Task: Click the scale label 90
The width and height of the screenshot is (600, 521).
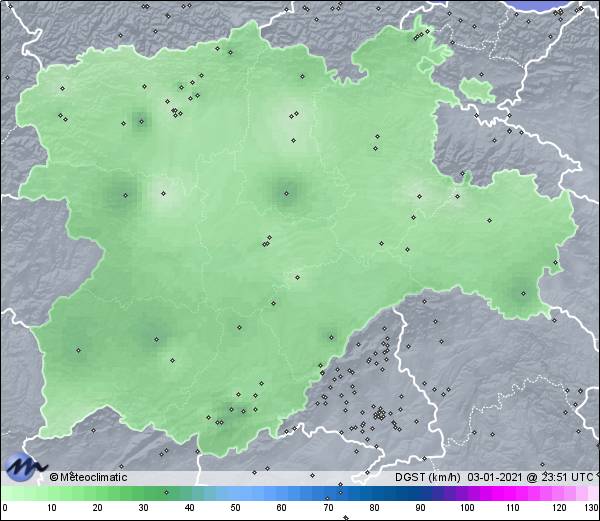Action: [420, 508]
